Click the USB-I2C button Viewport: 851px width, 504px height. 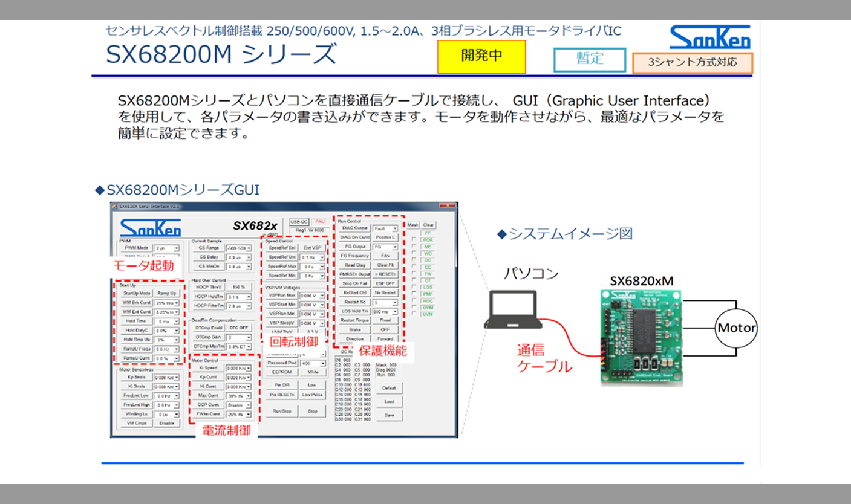299,222
